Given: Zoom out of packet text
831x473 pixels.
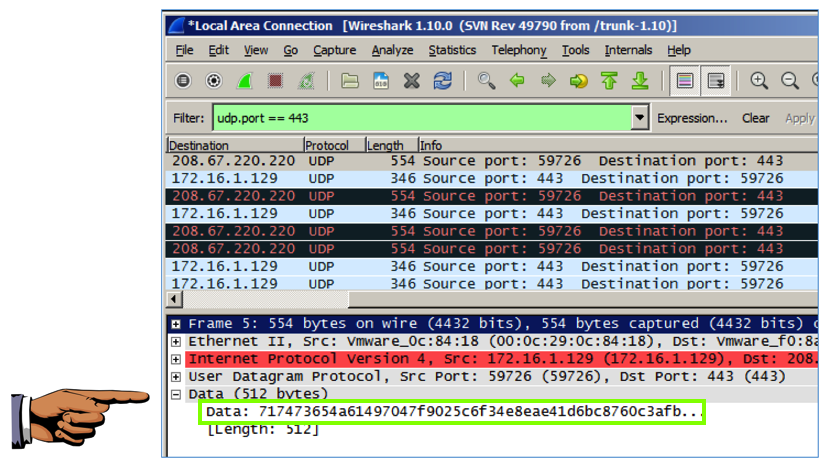Looking at the screenshot, I should click(790, 81).
